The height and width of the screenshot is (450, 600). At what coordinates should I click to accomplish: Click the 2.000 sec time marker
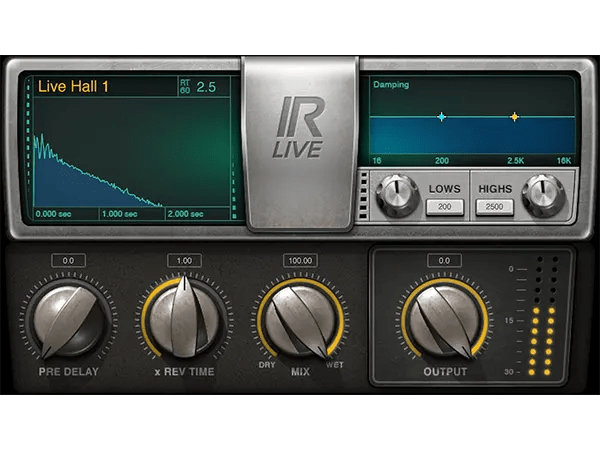186,214
